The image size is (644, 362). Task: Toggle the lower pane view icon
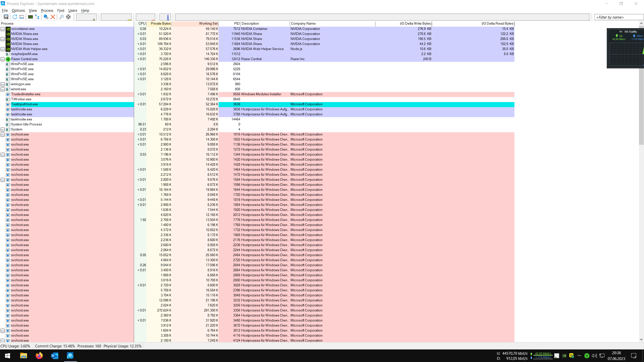tap(22, 17)
